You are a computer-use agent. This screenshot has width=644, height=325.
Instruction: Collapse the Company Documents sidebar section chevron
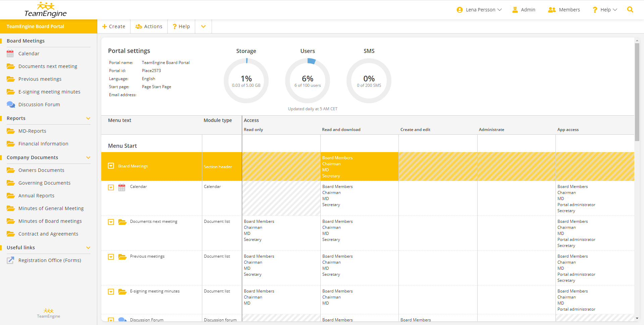(88, 157)
